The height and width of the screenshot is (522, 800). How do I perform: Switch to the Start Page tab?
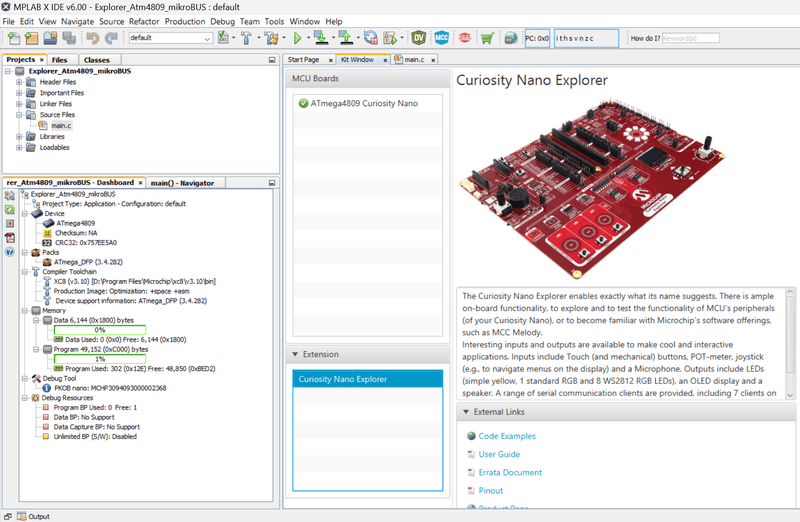303,60
